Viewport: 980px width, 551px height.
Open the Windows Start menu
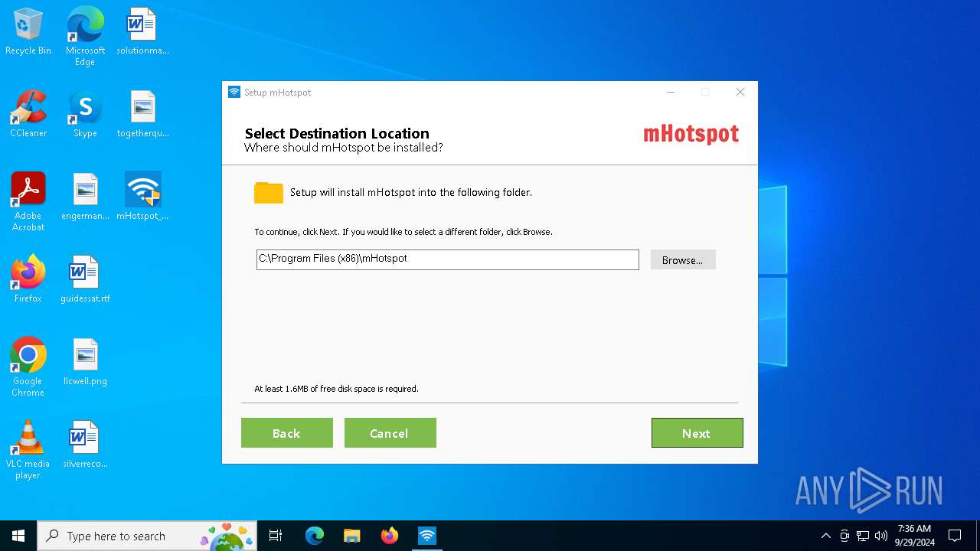click(x=18, y=536)
